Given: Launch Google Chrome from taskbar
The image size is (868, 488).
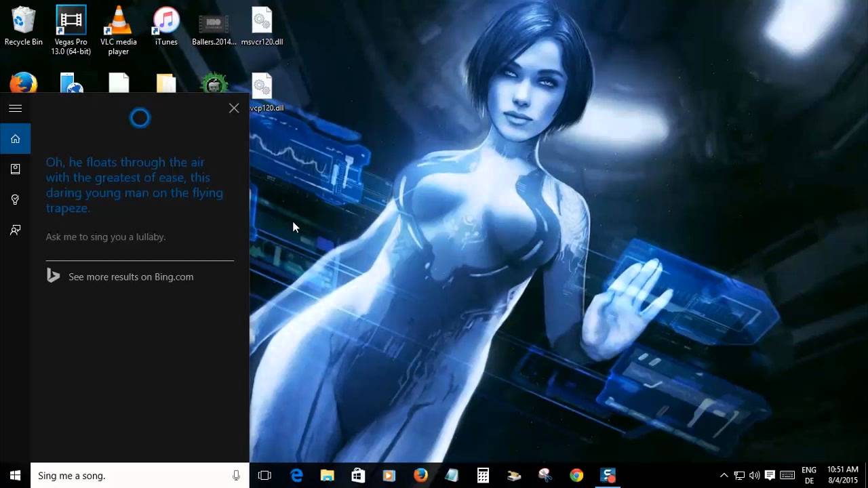Looking at the screenshot, I should tap(576, 475).
